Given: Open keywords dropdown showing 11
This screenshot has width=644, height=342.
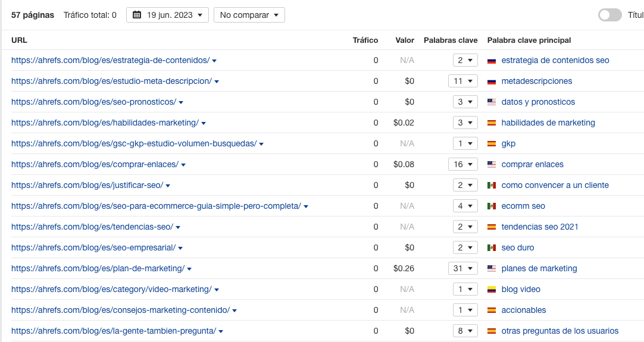Looking at the screenshot, I should click(463, 81).
